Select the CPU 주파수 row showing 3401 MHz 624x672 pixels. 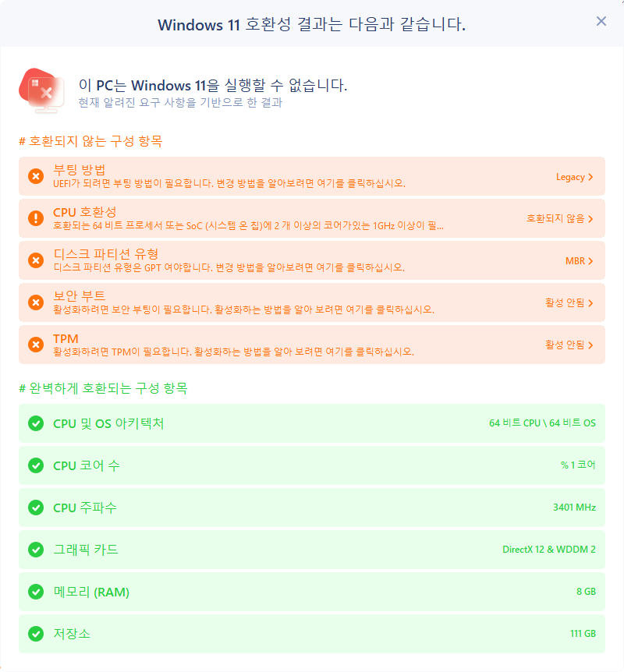pyautogui.click(x=312, y=508)
